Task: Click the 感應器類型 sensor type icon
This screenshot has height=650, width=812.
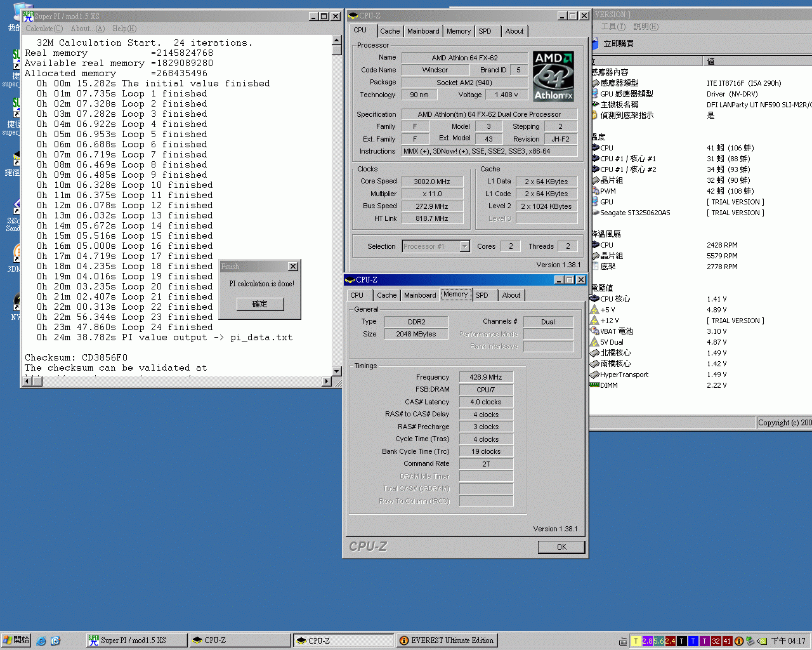Action: pyautogui.click(x=595, y=83)
